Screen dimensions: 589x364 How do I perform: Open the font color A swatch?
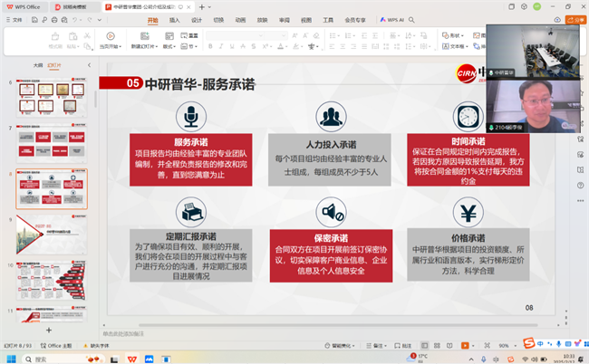(280, 46)
